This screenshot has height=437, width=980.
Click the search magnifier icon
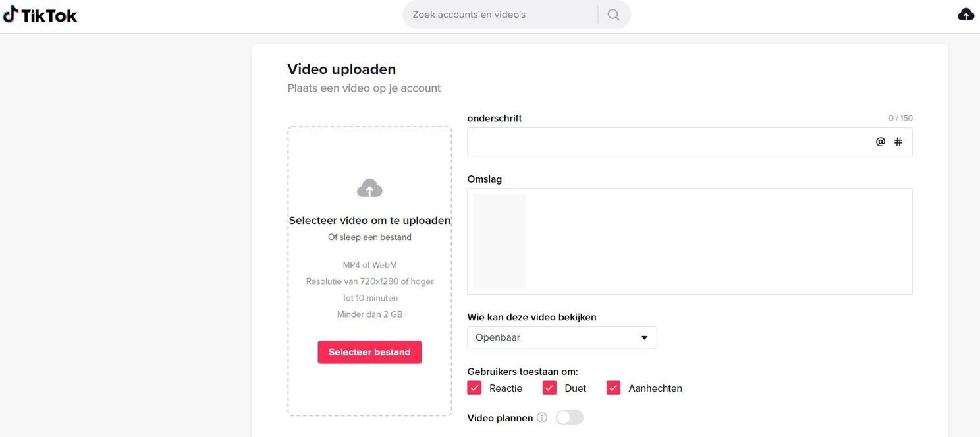pyautogui.click(x=614, y=15)
